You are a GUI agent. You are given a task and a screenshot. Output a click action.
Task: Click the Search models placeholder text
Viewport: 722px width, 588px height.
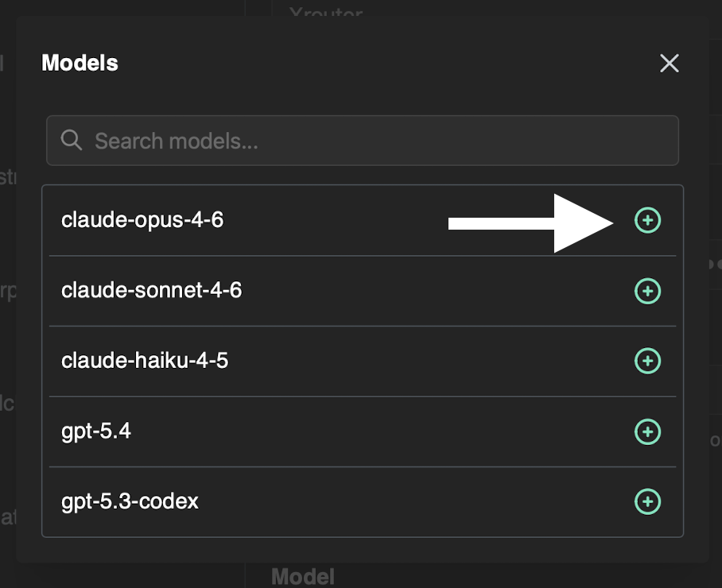coord(177,141)
